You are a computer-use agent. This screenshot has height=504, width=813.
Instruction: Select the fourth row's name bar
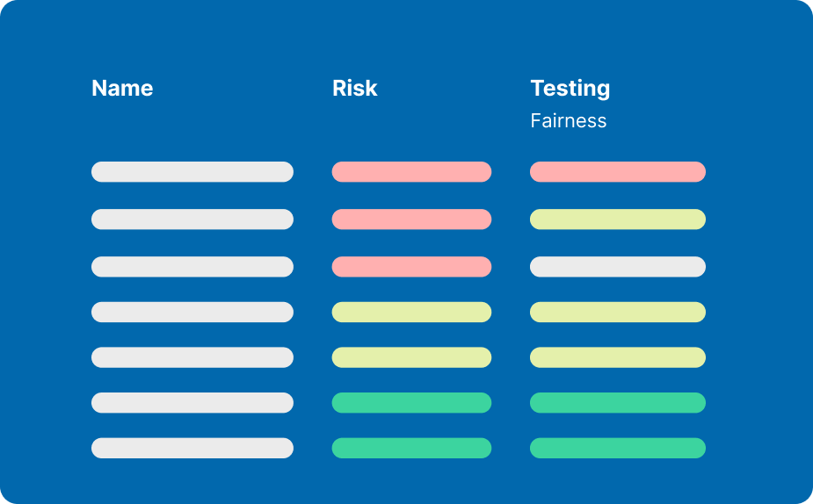[192, 312]
